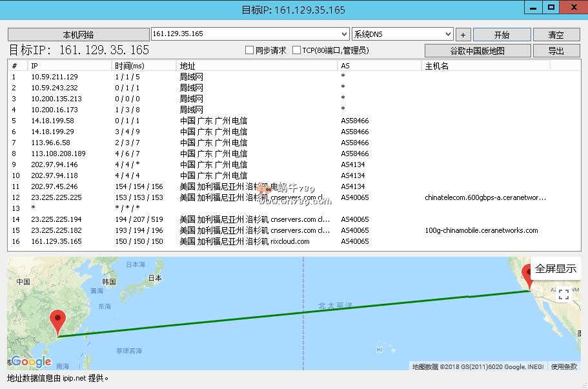Enable the 同步请求 checkbox
This screenshot has width=588, height=389.
point(250,50)
